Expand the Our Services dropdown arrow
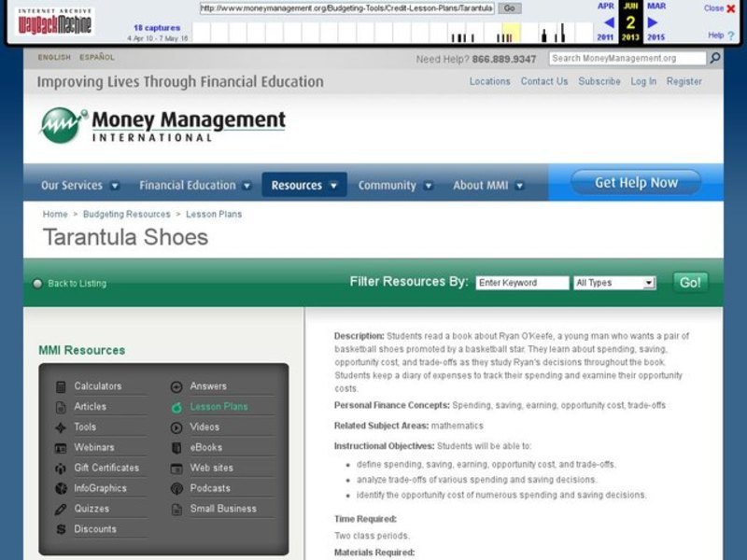Viewport: 747px width, 560px height. pyautogui.click(x=115, y=186)
